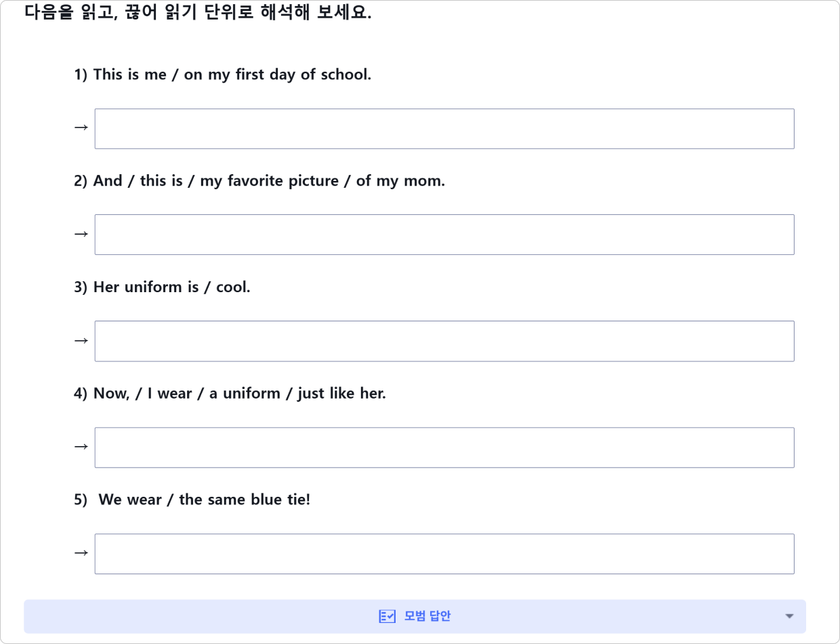Click the sentence 'And / this is / my favorite picture / of my mom.'

click(268, 181)
